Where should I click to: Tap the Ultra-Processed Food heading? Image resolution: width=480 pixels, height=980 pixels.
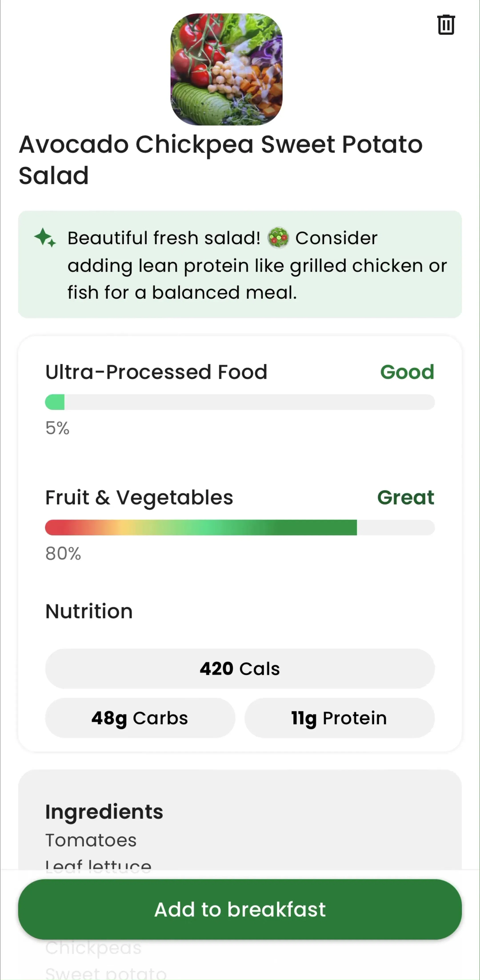click(x=156, y=372)
